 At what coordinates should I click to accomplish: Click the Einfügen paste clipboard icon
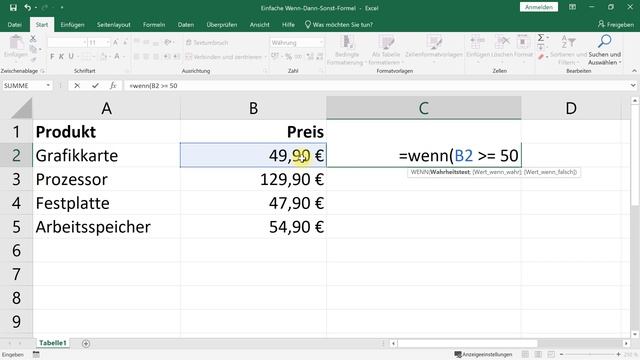16,42
